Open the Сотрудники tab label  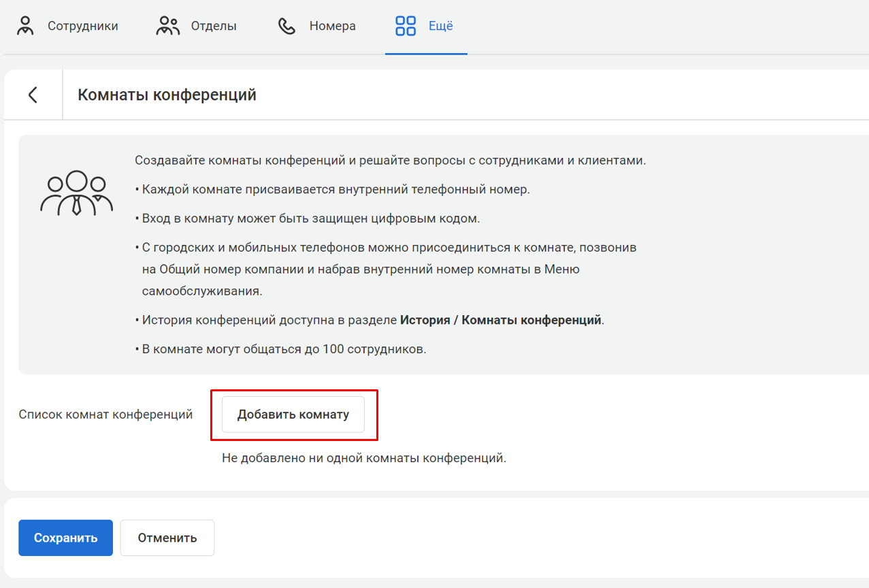pyautogui.click(x=82, y=27)
